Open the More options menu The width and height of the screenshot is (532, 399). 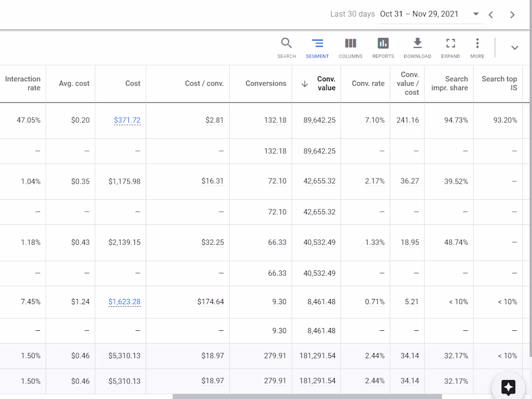point(477,48)
